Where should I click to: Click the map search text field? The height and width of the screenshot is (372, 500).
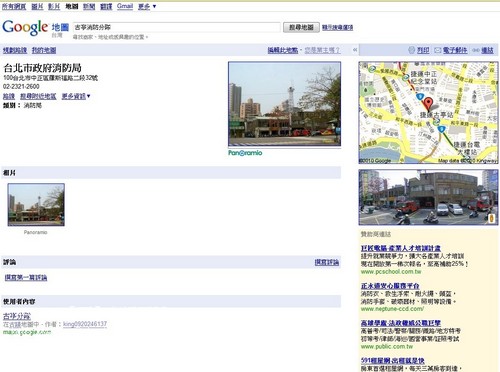[177, 27]
